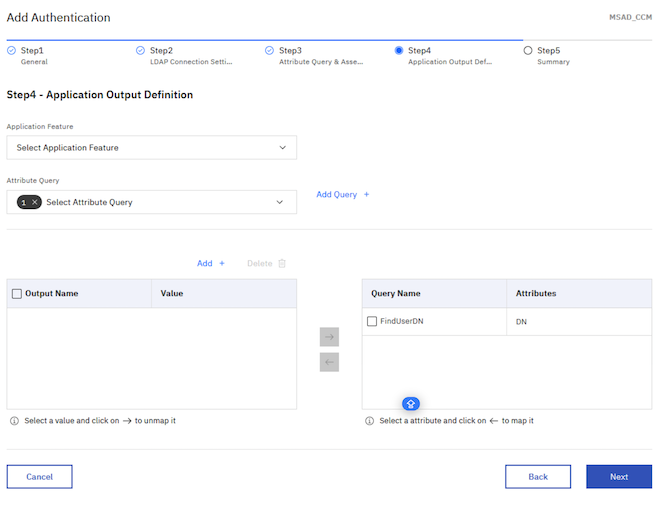Click the plus icon beside Add
Screen dimensions: 660x530
[x=222, y=264]
